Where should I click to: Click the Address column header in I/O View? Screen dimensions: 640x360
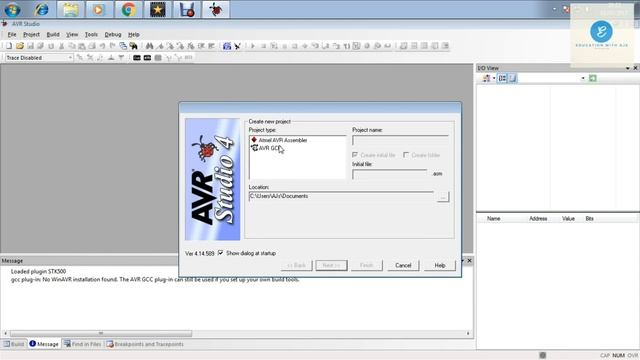538,219
